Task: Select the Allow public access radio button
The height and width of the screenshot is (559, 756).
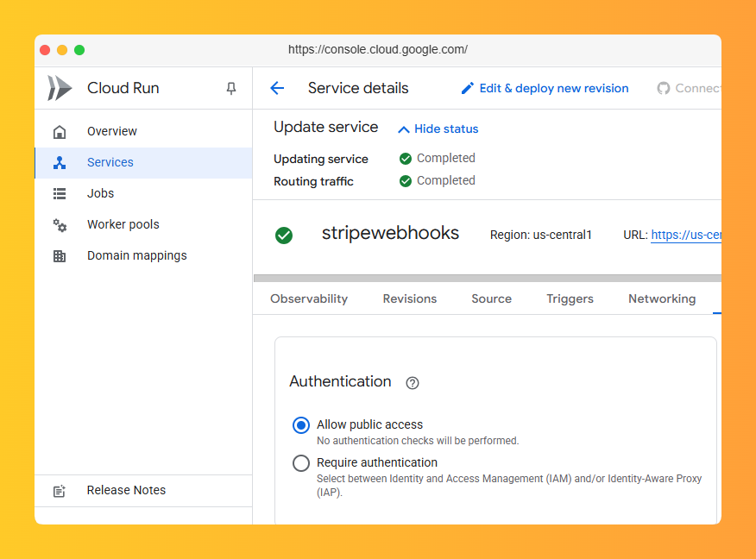Action: pyautogui.click(x=301, y=425)
